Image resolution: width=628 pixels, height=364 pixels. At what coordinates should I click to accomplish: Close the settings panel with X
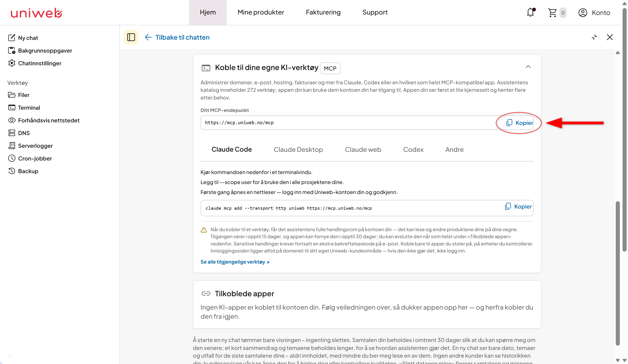point(610,37)
